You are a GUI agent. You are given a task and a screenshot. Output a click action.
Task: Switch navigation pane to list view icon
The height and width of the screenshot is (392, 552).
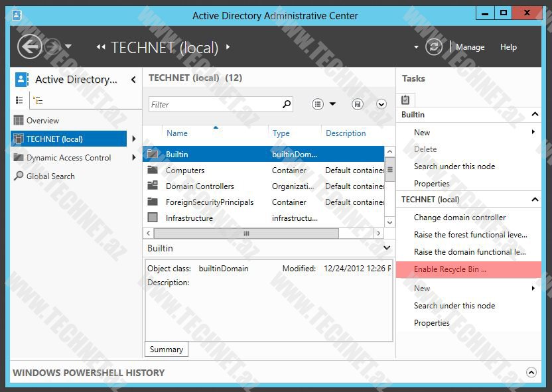pyautogui.click(x=19, y=100)
